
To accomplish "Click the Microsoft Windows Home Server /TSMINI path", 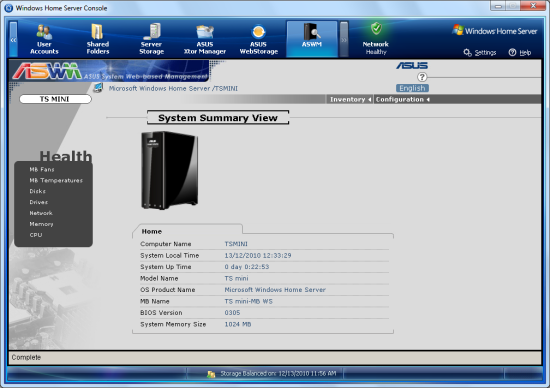I will tap(173, 88).
